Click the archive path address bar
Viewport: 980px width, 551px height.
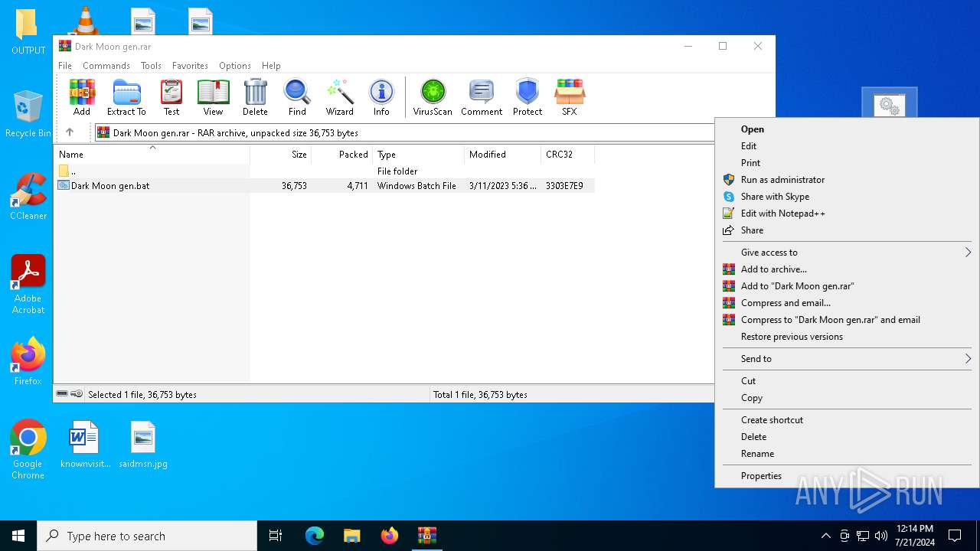[x=403, y=132]
